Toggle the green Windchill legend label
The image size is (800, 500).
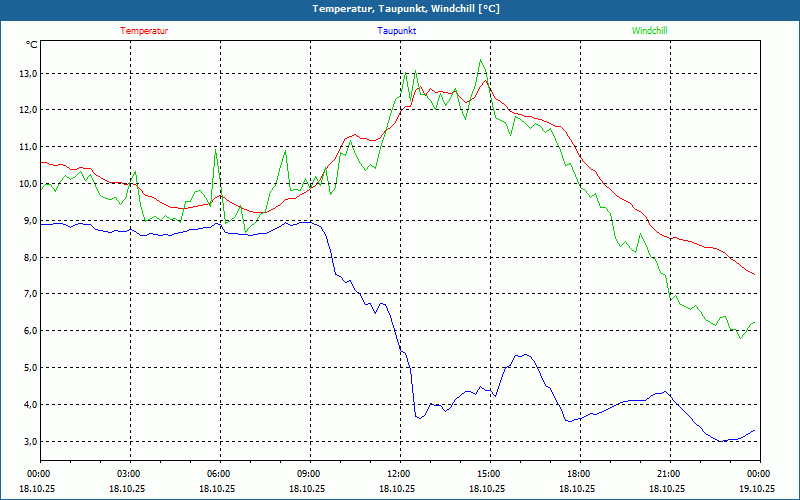point(649,31)
